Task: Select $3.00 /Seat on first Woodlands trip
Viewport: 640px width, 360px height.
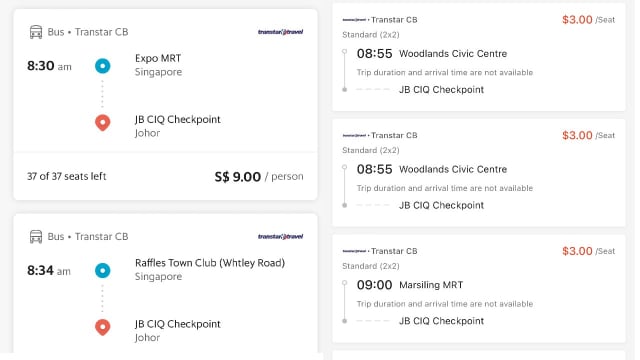Action: [588, 20]
